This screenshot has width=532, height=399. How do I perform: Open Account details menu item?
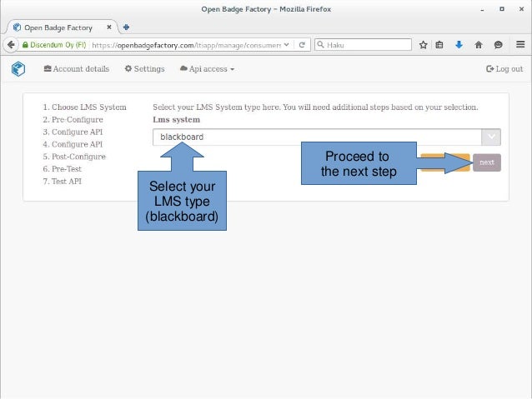click(x=77, y=69)
